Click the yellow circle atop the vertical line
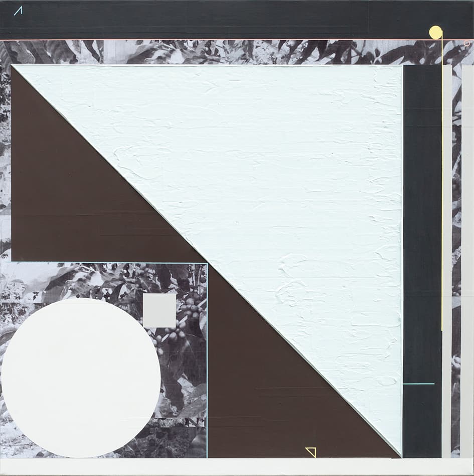This screenshot has width=474, height=476. [x=435, y=32]
